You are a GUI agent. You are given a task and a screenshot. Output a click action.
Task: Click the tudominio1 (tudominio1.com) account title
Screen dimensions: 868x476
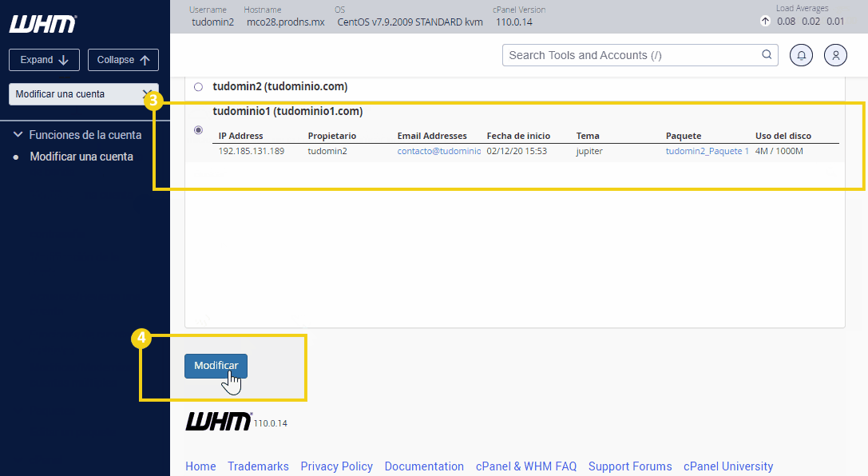point(287,111)
